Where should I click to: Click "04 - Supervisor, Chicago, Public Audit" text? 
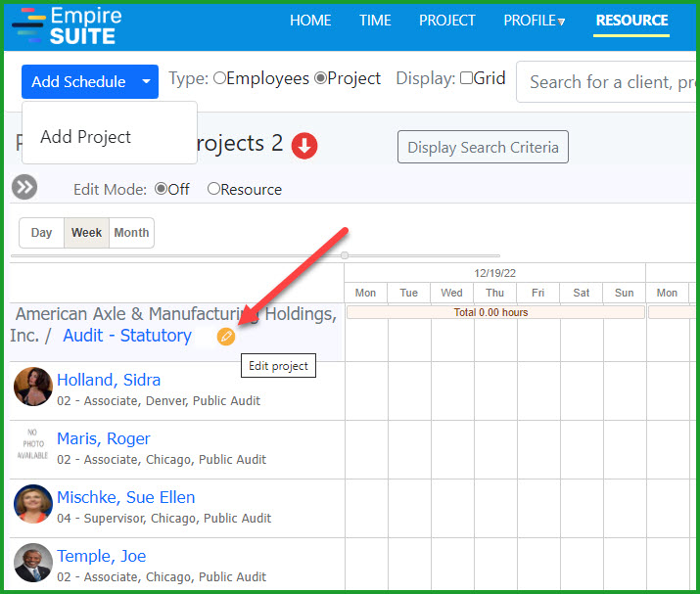(x=163, y=518)
